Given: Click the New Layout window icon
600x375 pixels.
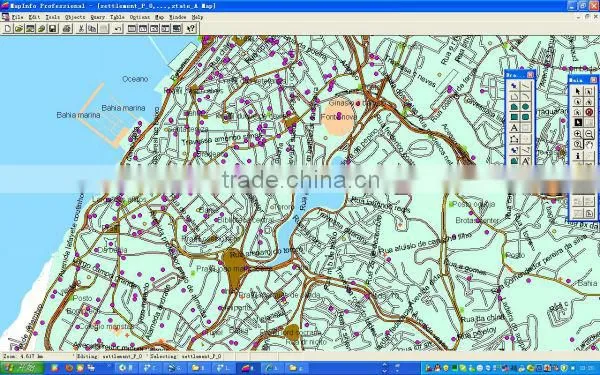Looking at the screenshot, I should (165, 28).
